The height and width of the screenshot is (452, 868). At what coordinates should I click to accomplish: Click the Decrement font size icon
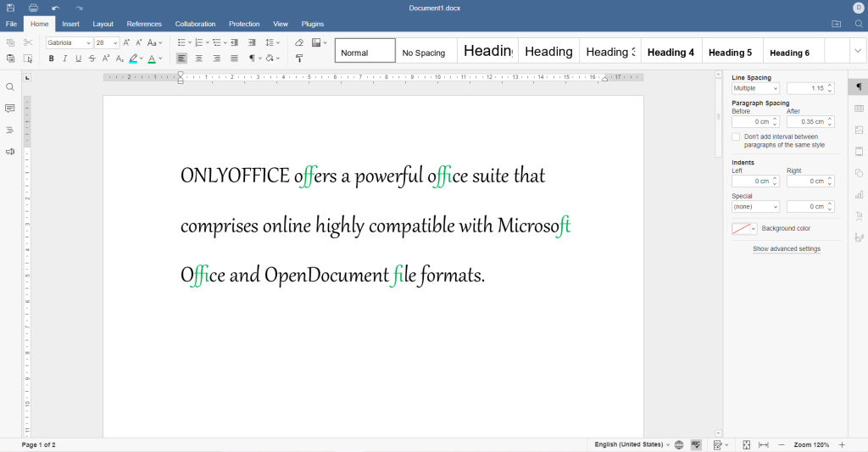coord(138,42)
